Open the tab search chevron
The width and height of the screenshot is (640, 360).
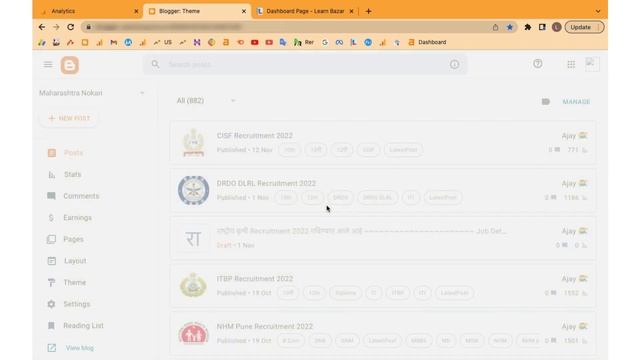[x=598, y=11]
